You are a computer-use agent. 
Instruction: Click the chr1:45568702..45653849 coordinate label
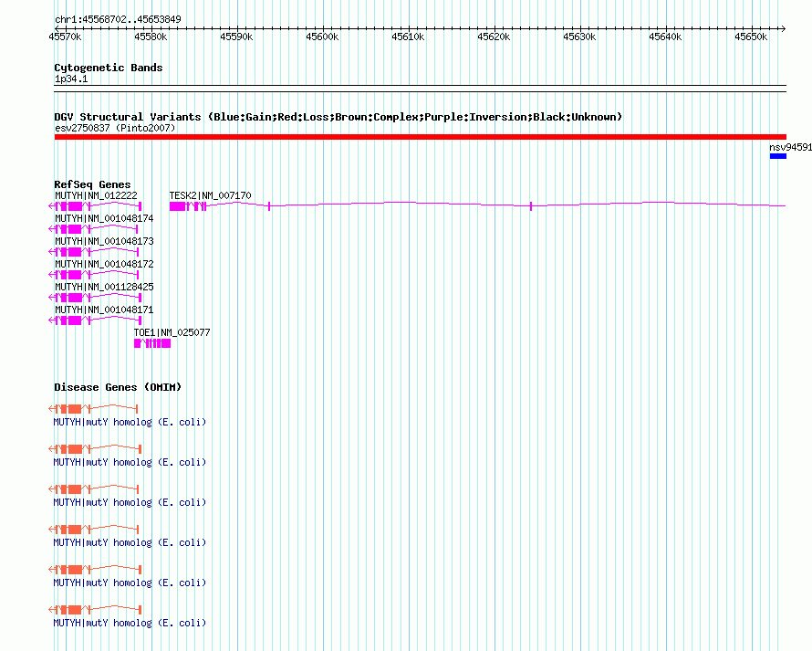pyautogui.click(x=118, y=19)
